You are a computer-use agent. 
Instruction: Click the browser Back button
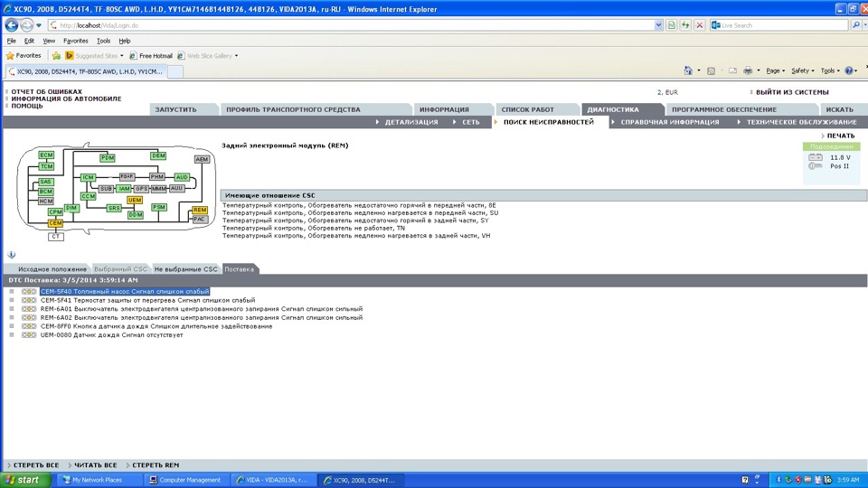click(x=12, y=25)
